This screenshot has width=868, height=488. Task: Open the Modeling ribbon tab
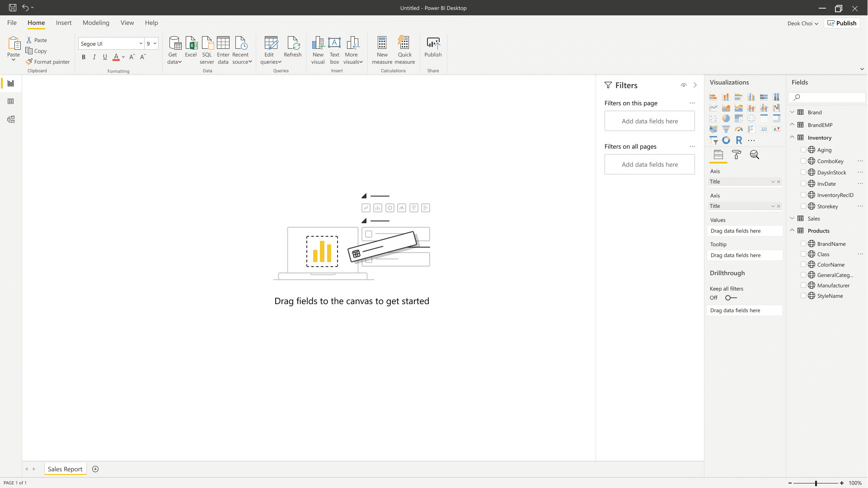96,23
